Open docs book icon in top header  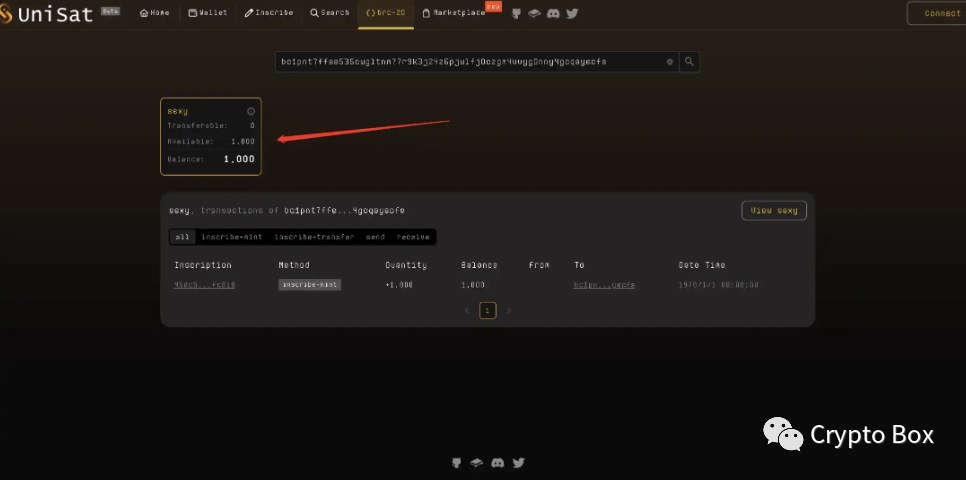click(x=534, y=13)
